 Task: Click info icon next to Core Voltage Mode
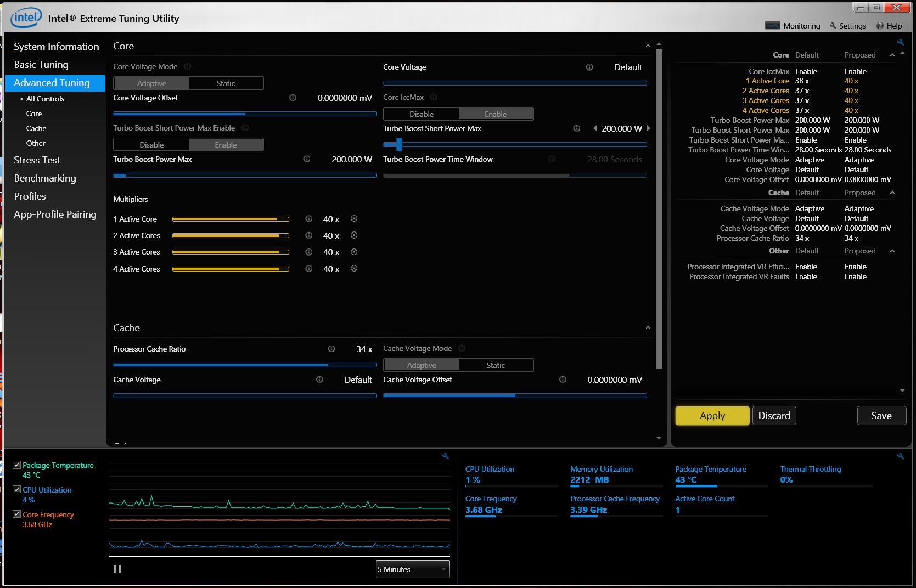(x=187, y=66)
